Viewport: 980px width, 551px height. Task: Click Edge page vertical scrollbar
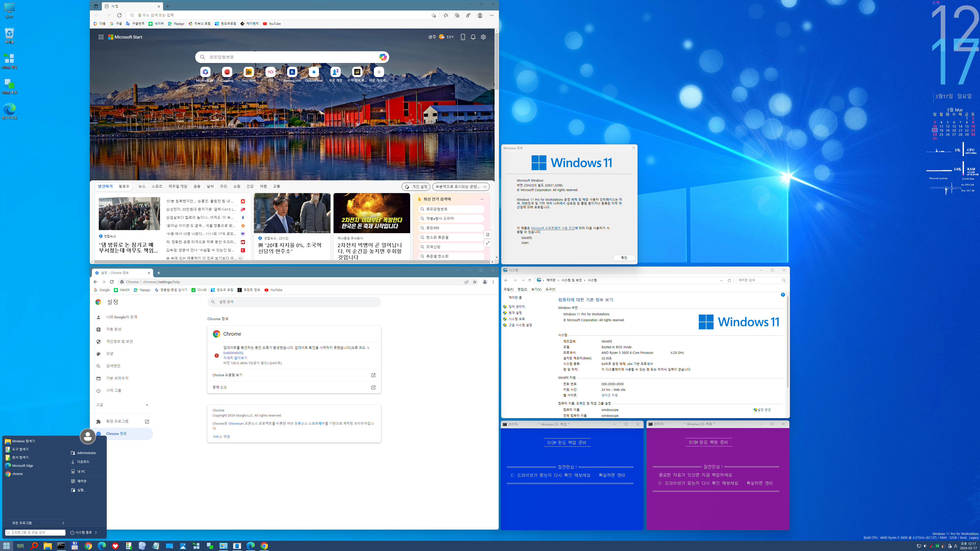496,61
